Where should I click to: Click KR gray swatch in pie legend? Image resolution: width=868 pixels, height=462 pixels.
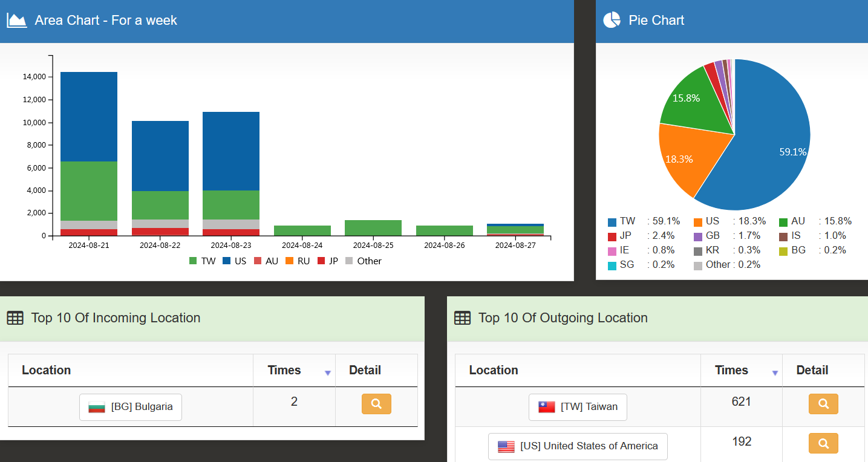point(698,251)
